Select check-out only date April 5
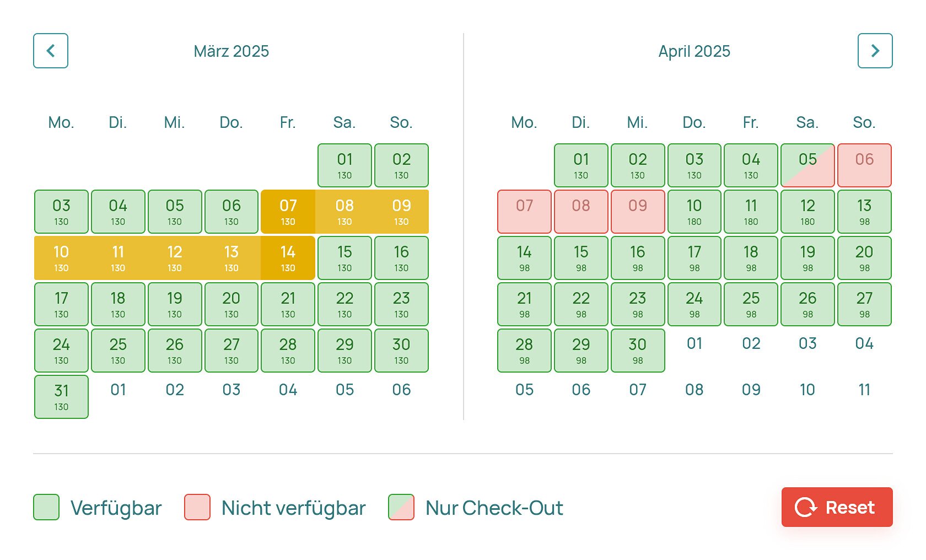The image size is (926, 560). point(807,165)
